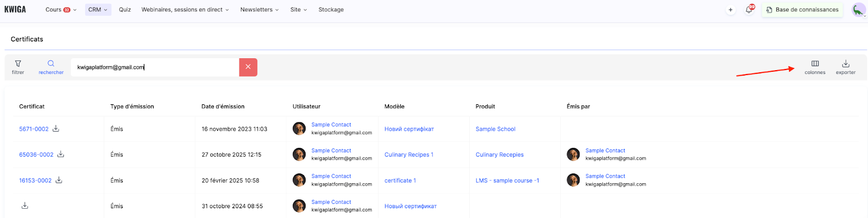Click the email search input field
868x218 pixels.
point(155,67)
